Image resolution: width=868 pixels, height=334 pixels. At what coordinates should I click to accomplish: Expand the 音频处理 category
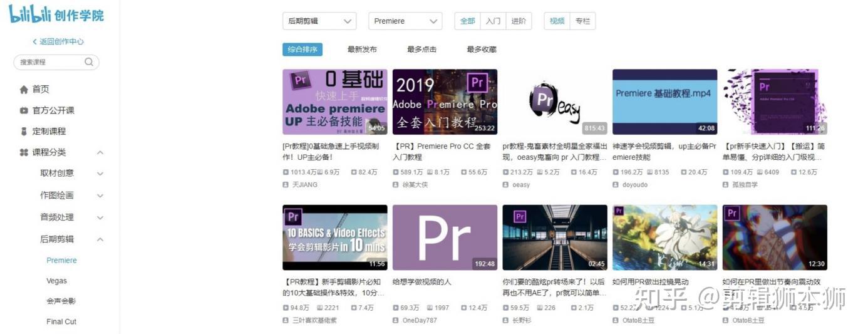pyautogui.click(x=100, y=217)
